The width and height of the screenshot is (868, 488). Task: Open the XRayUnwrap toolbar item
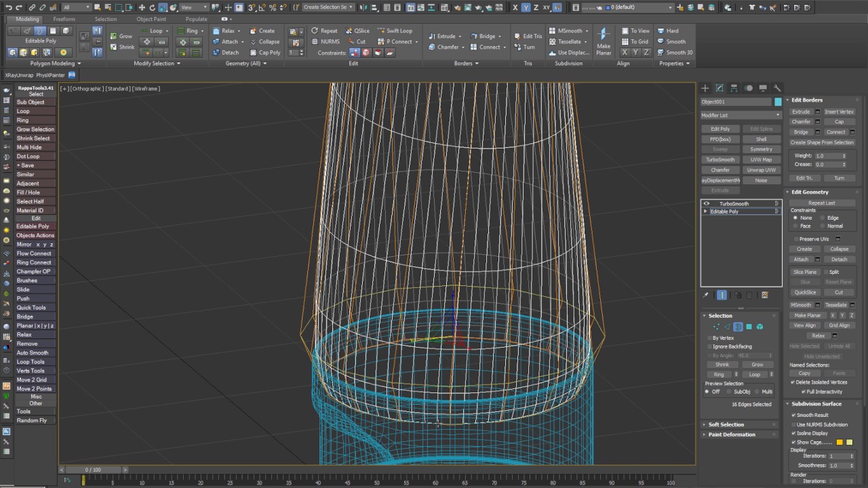point(18,75)
